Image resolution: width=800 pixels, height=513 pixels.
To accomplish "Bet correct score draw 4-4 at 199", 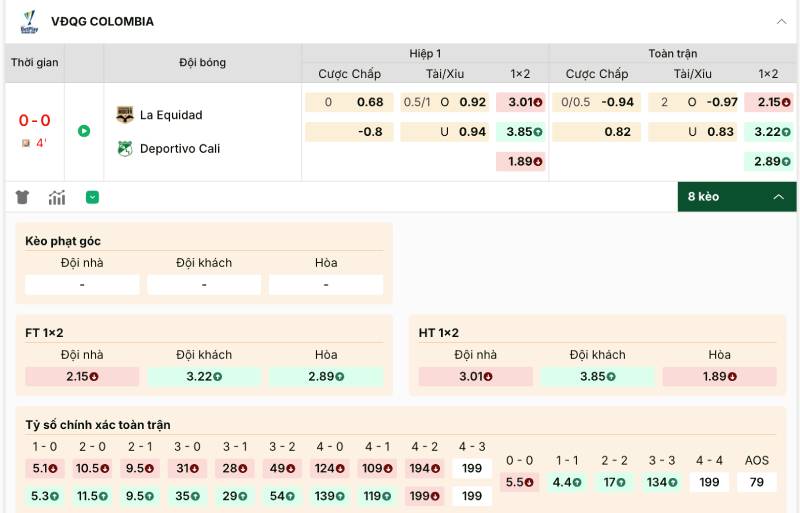I will coord(709,482).
